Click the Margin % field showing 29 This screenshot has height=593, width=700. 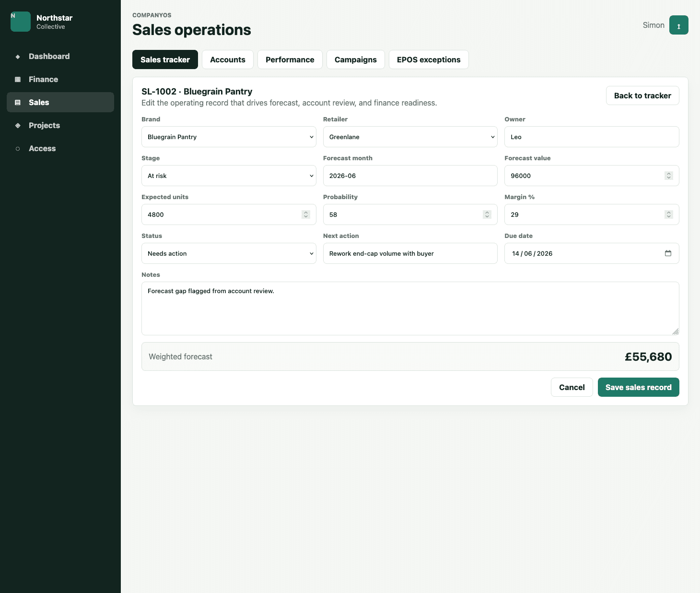click(x=592, y=214)
